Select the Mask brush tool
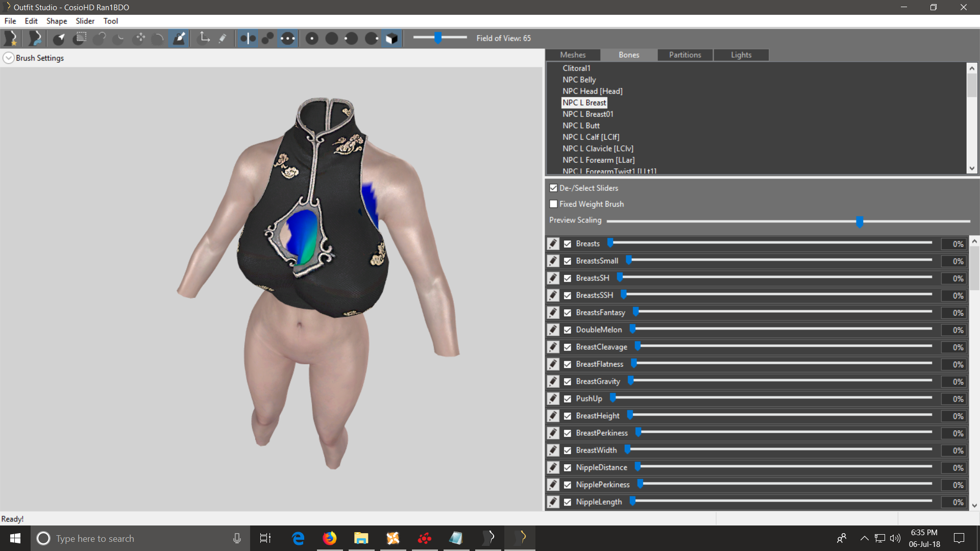This screenshot has height=551, width=980. coord(79,38)
